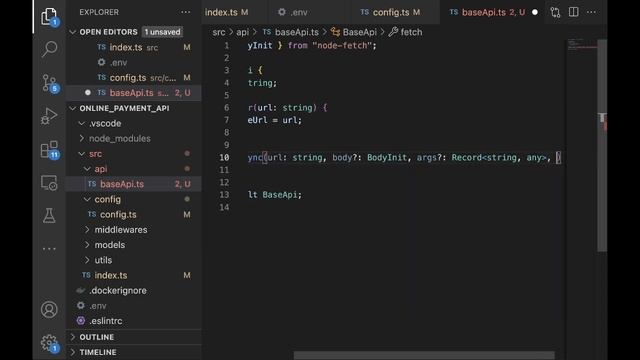The width and height of the screenshot is (640, 360).
Task: Open the Remote Explorer icon
Action: [49, 183]
